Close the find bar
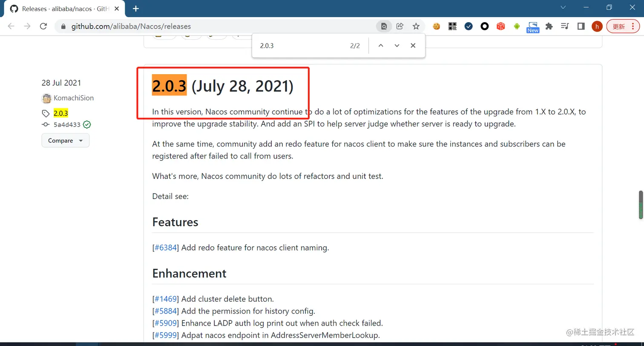The width and height of the screenshot is (644, 346). [x=413, y=46]
